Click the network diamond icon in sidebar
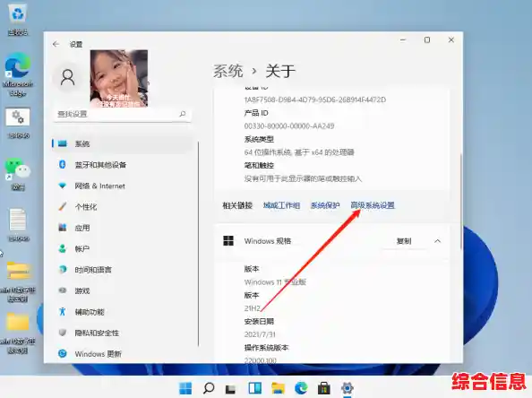Screen dimensions: 532x398 tap(63, 186)
